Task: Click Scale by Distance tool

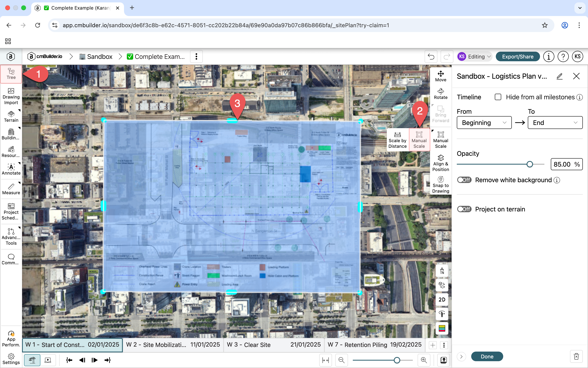Action: 397,140
